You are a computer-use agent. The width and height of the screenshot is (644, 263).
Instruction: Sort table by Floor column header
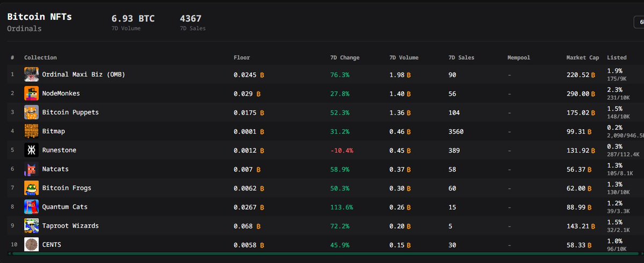tap(242, 58)
